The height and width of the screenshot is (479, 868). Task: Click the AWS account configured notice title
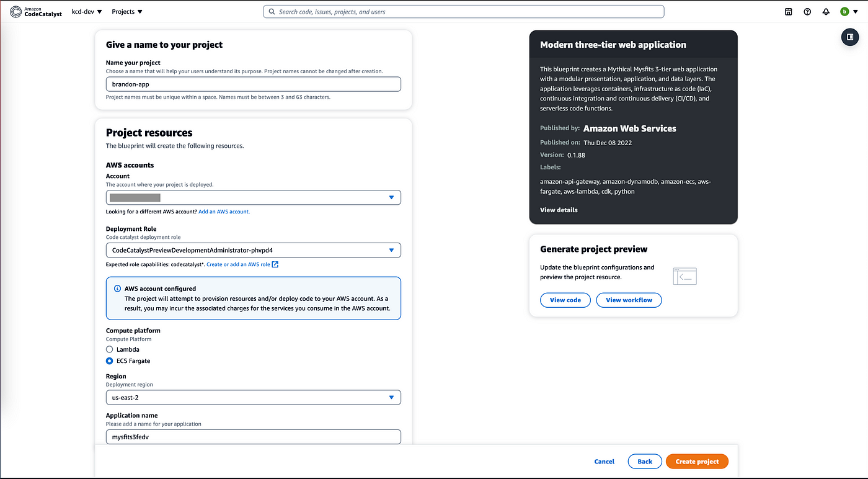(x=160, y=289)
